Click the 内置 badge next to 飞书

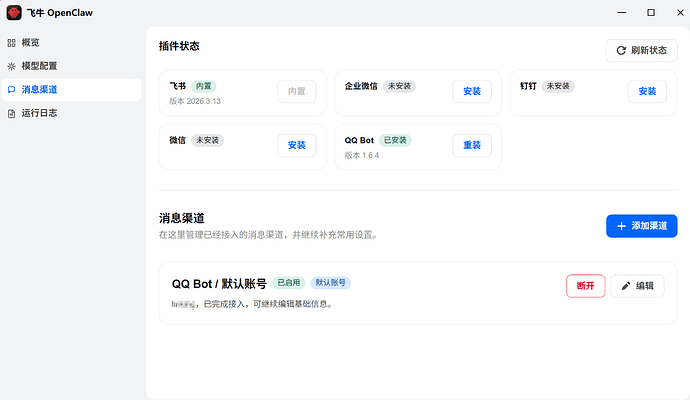tap(204, 86)
